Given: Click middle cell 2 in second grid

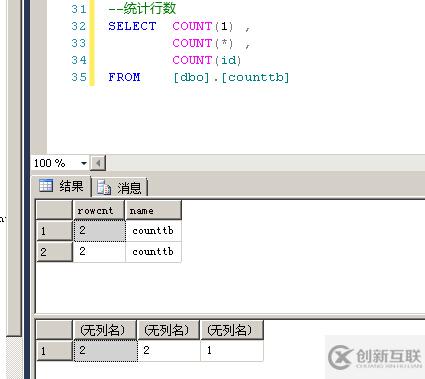Looking at the screenshot, I should point(169,351).
